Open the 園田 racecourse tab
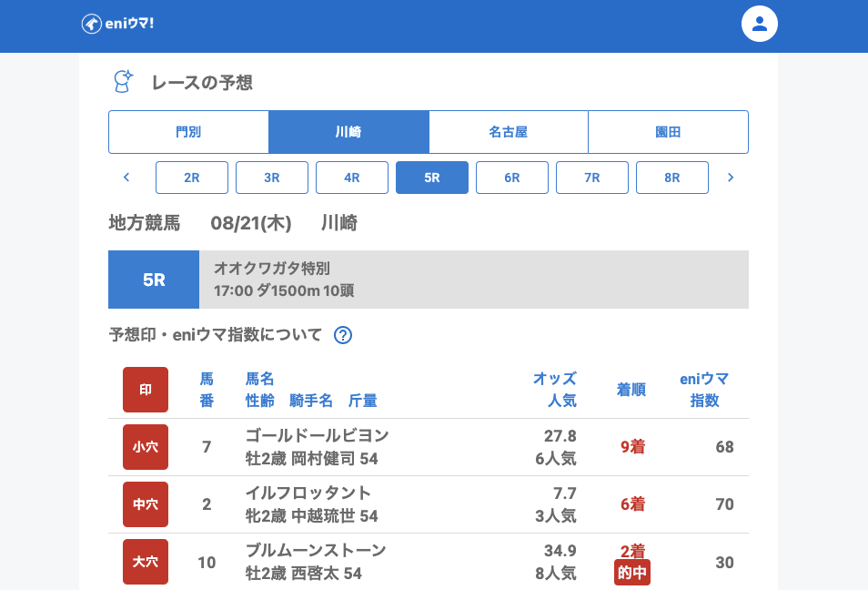The height and width of the screenshot is (590, 868). [x=668, y=132]
